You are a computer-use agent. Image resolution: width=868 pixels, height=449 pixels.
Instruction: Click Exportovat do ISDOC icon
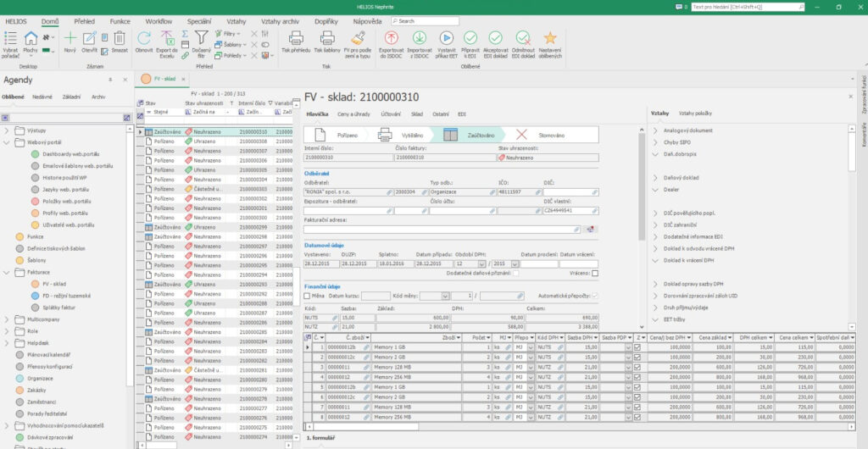click(391, 39)
